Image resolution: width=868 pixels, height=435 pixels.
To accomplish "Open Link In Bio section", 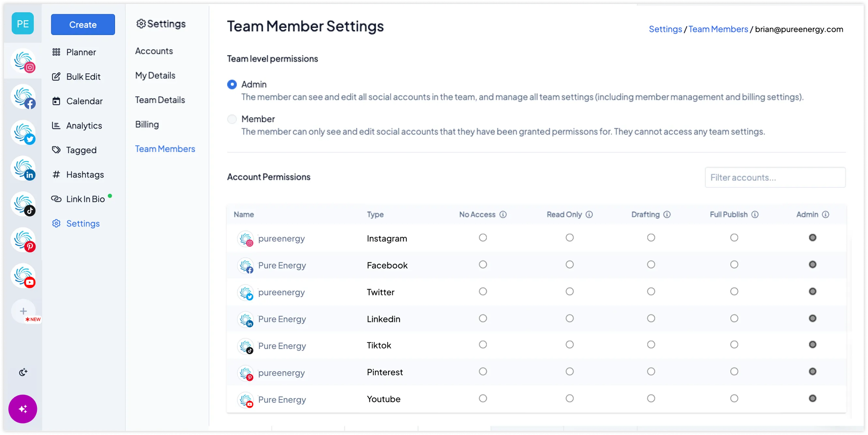I will click(x=79, y=199).
